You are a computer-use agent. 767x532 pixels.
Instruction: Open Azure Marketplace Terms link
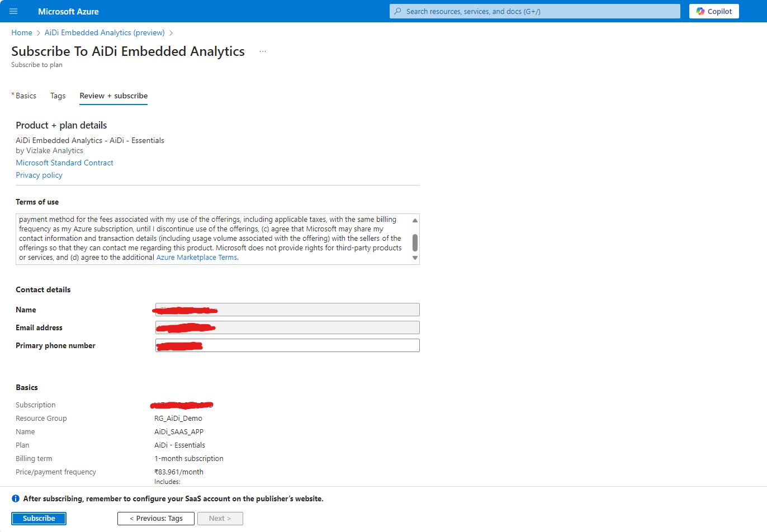click(x=197, y=258)
